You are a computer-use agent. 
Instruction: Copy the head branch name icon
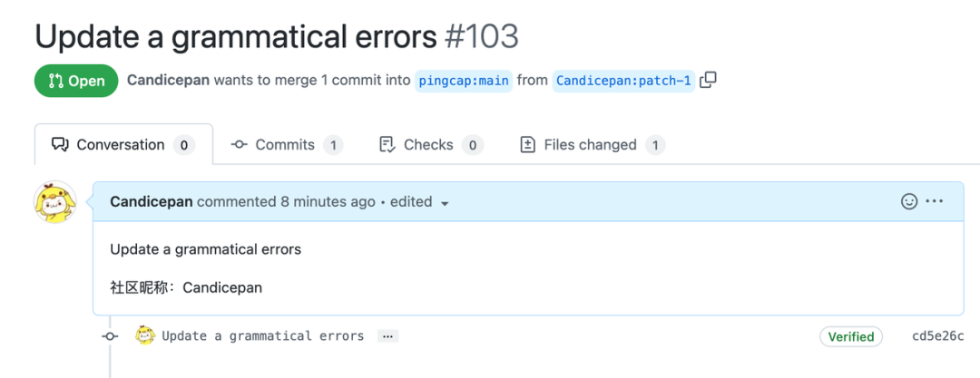708,80
